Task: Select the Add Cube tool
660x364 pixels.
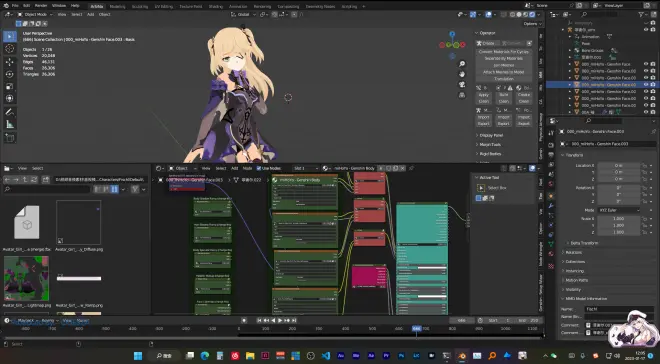Action: tap(10, 138)
